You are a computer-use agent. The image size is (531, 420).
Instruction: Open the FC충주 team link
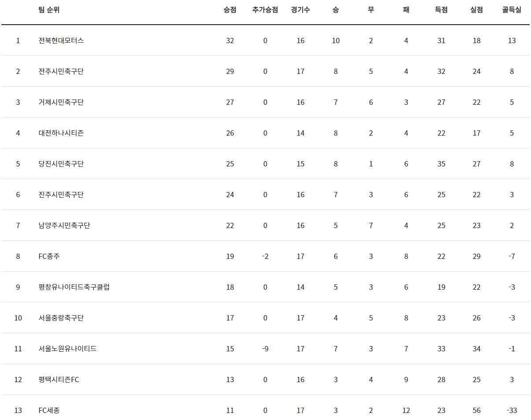49,256
